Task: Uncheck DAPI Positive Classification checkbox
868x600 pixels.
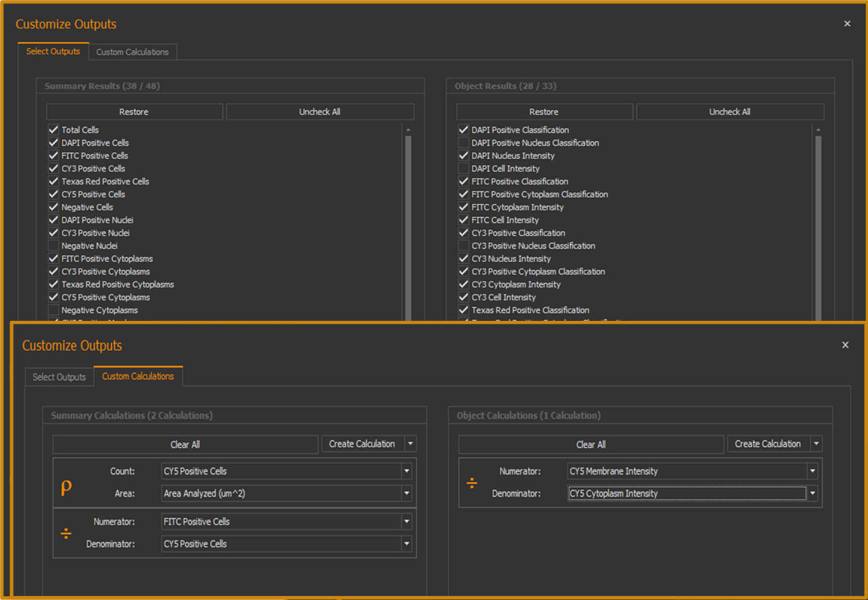Action: tap(463, 129)
